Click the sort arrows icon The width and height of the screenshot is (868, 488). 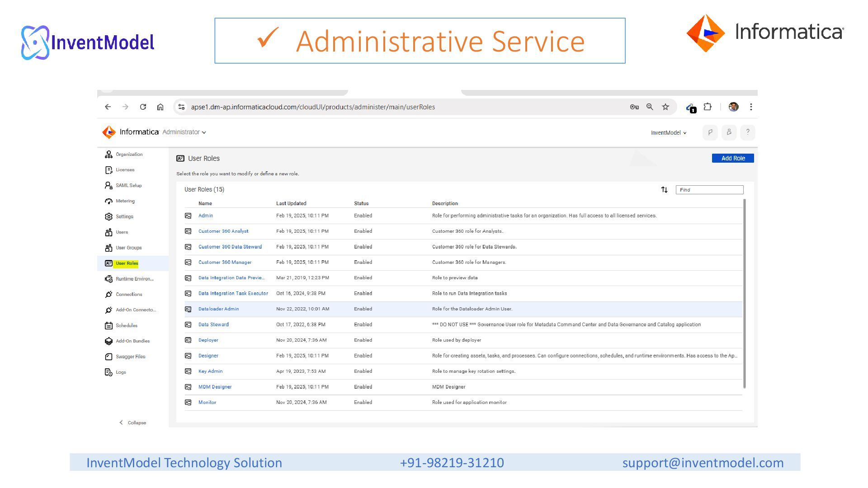pyautogui.click(x=664, y=190)
